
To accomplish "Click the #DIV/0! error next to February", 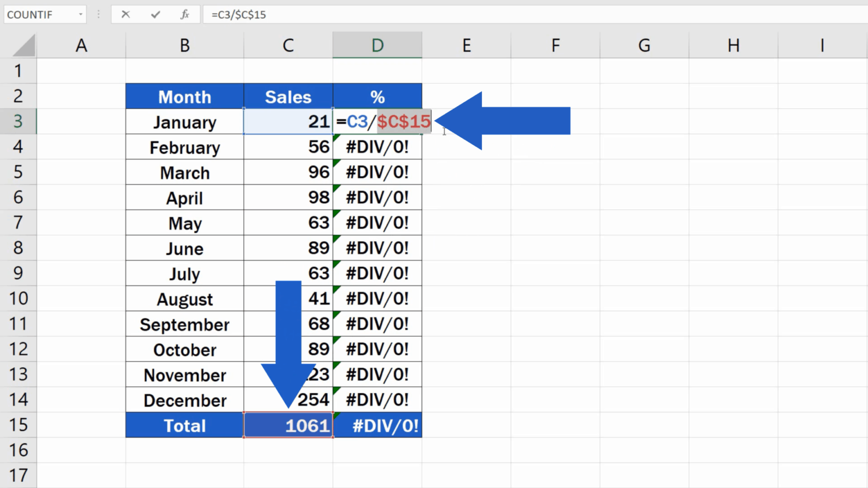I will [377, 147].
